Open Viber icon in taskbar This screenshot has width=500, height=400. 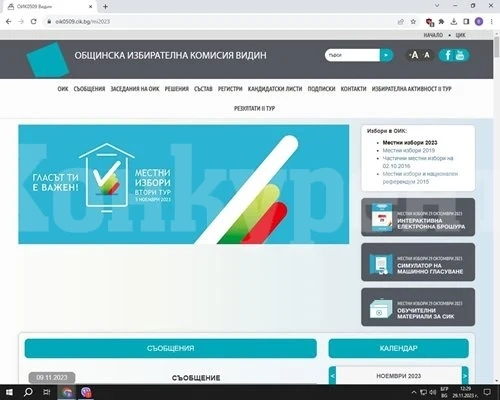click(x=86, y=392)
